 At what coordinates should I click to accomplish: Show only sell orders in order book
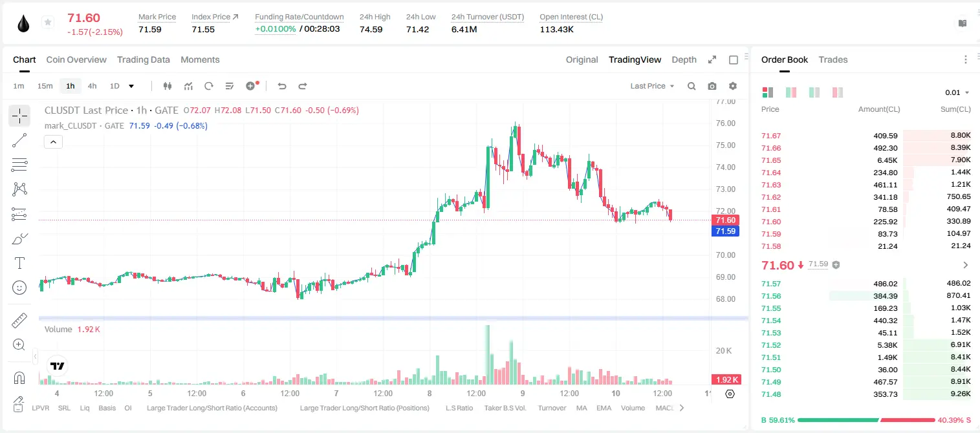coord(838,92)
